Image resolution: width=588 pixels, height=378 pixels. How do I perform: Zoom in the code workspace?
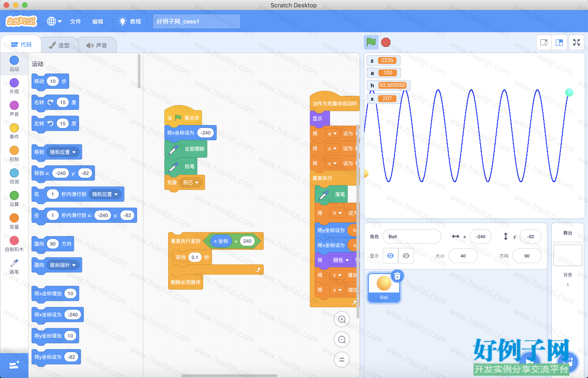click(342, 319)
